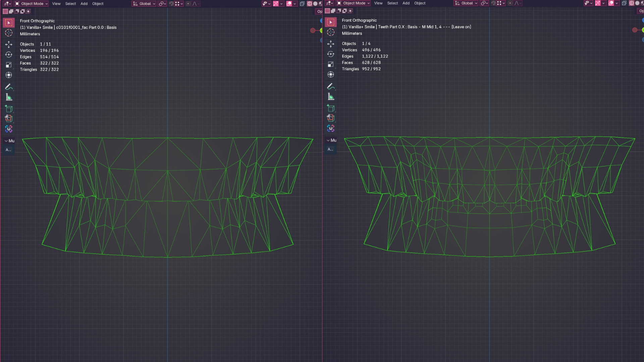Set selection mode to Extend in left viewport

click(x=11, y=11)
